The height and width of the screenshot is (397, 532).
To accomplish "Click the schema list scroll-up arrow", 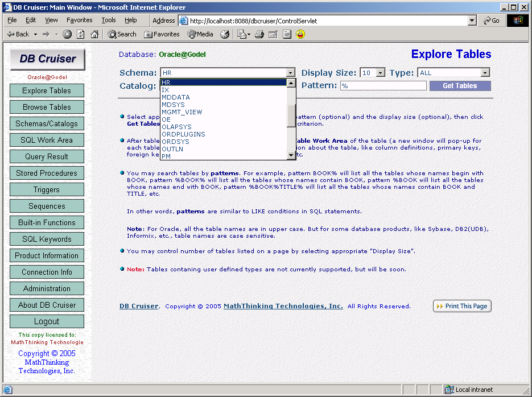I will pyautogui.click(x=291, y=83).
